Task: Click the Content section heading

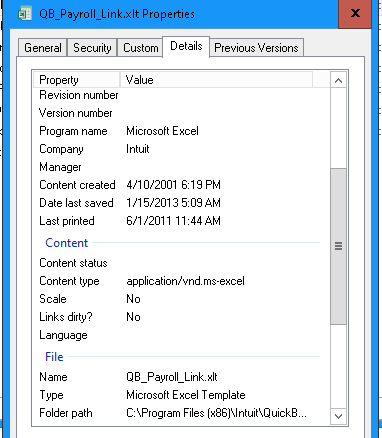Action: pos(67,243)
